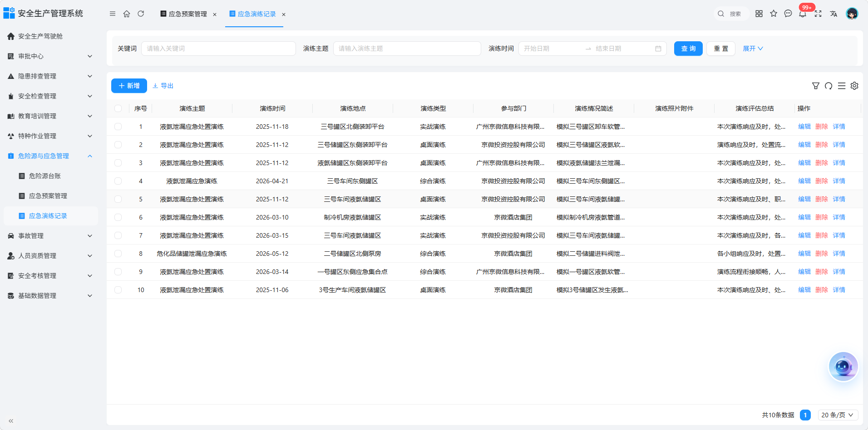Select checkbox of row 4 液氨泄漏应急演练
The height and width of the screenshot is (430, 868).
click(118, 181)
